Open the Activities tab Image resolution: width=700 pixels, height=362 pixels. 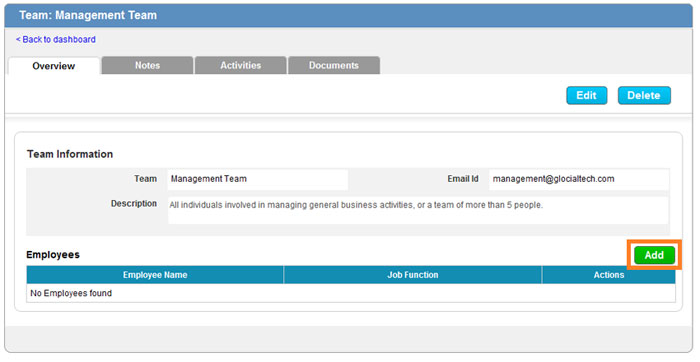(241, 65)
